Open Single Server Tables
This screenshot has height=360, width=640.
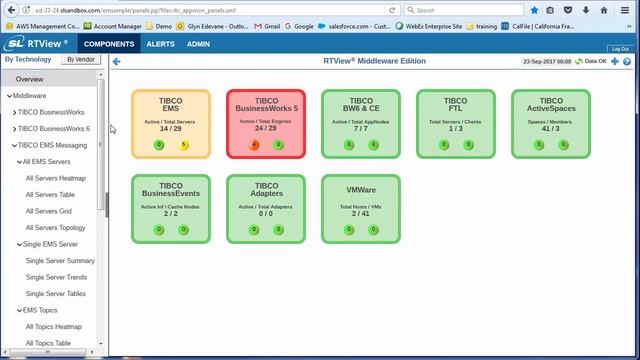tap(56, 293)
